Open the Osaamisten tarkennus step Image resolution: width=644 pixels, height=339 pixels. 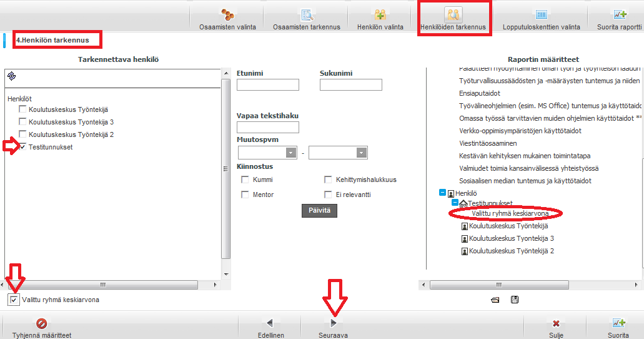click(307, 19)
